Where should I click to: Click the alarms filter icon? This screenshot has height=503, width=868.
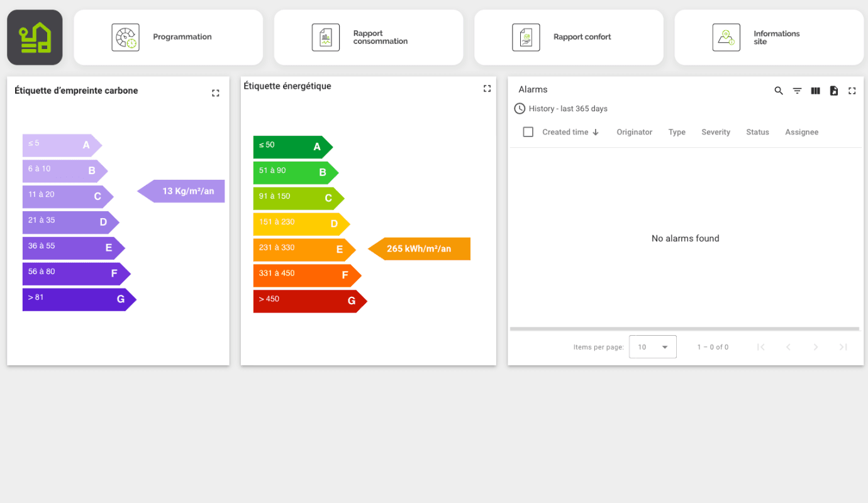coord(797,91)
